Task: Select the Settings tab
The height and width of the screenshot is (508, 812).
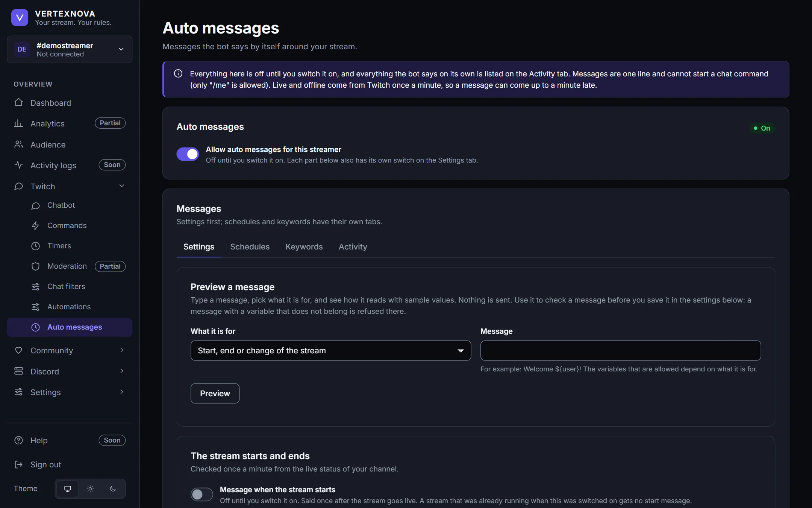Action: click(199, 247)
